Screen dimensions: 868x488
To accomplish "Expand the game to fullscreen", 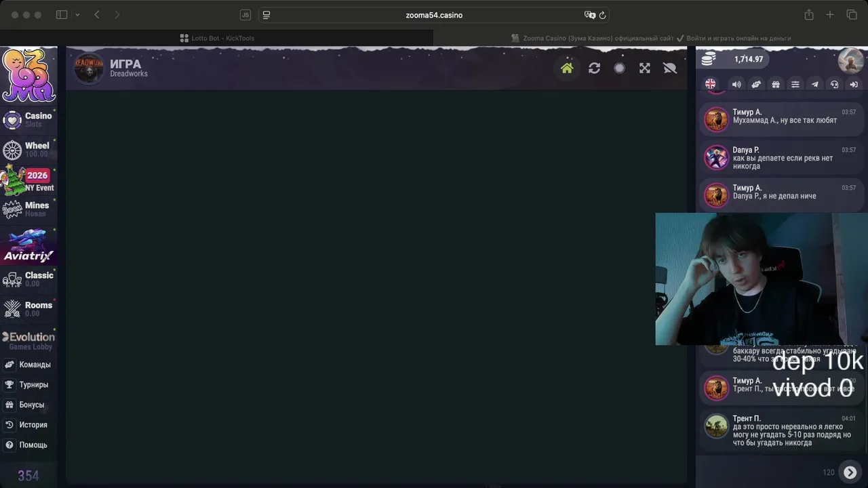I will 644,68.
